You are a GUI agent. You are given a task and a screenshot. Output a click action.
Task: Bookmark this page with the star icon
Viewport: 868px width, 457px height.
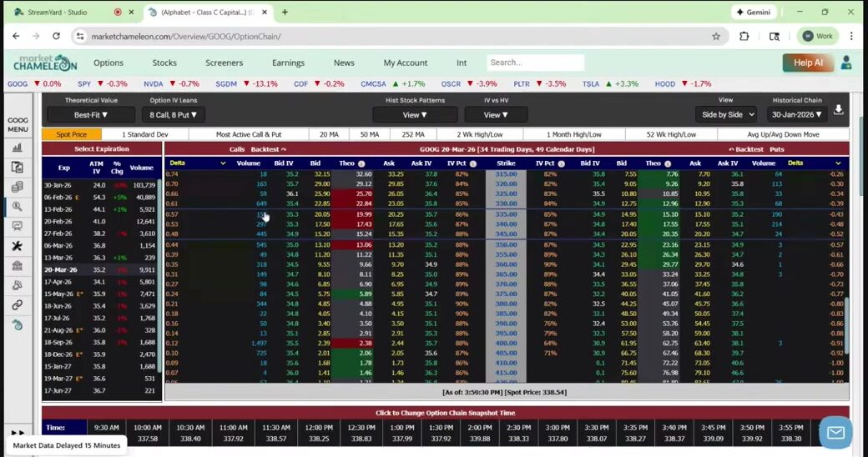[716, 36]
